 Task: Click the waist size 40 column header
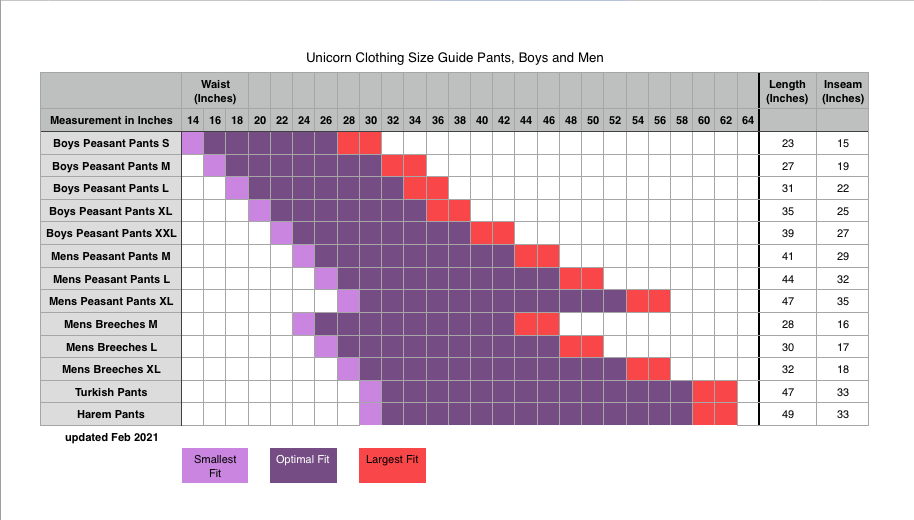click(482, 120)
